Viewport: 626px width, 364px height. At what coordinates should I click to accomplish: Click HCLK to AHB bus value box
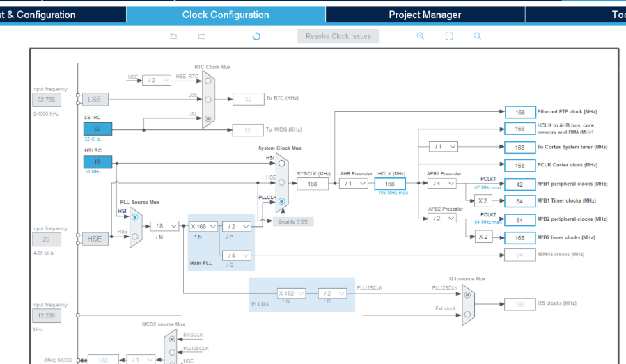pos(520,129)
